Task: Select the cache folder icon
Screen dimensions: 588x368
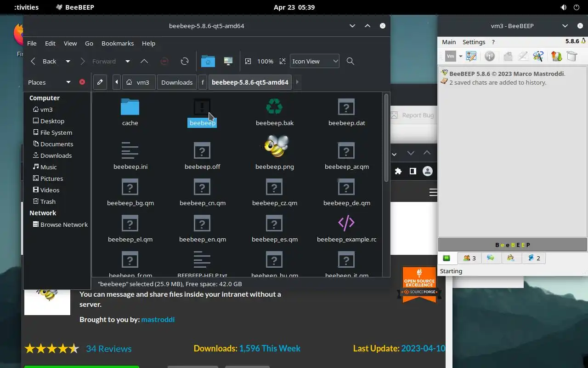Action: point(130,107)
